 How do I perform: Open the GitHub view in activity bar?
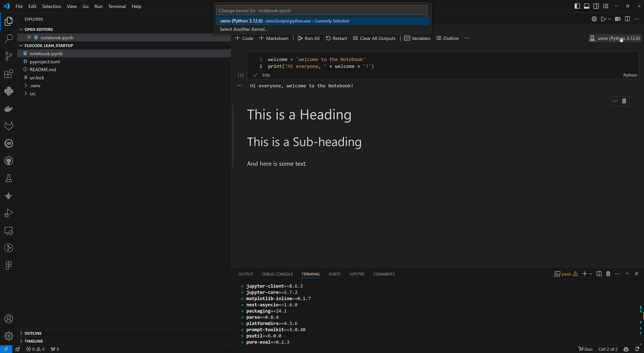coord(8,161)
